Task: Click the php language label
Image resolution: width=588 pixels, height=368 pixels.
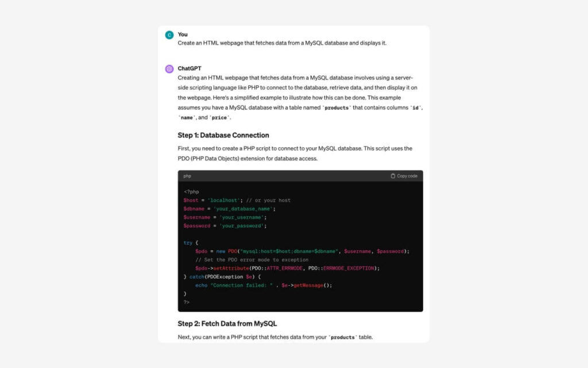Action: tap(187, 176)
